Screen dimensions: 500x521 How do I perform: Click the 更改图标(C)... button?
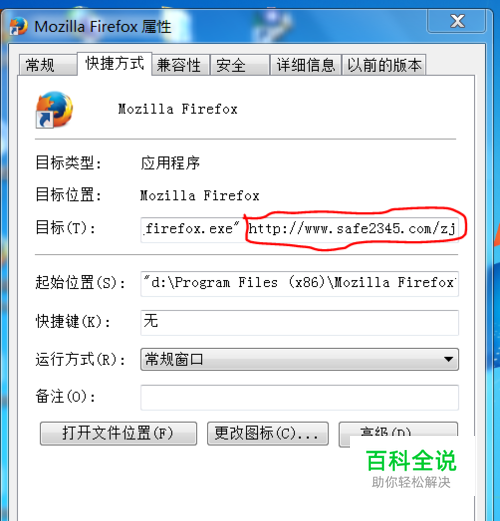268,433
